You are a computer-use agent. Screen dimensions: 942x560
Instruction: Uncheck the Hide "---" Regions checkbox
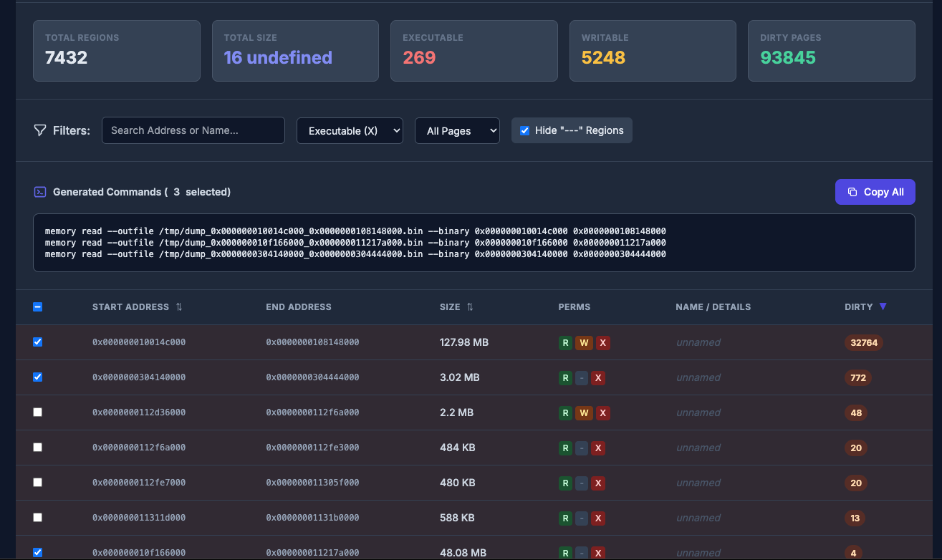tap(524, 130)
